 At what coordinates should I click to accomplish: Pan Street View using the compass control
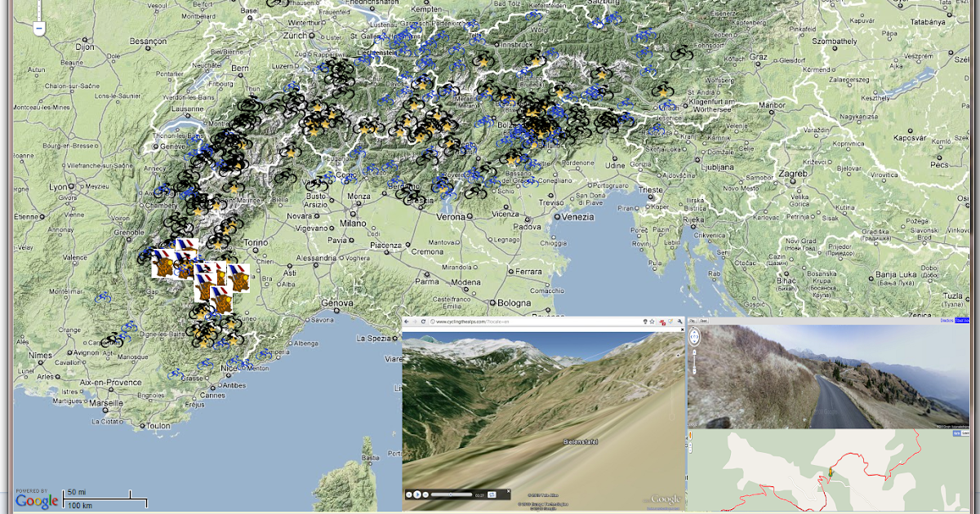[x=694, y=336]
